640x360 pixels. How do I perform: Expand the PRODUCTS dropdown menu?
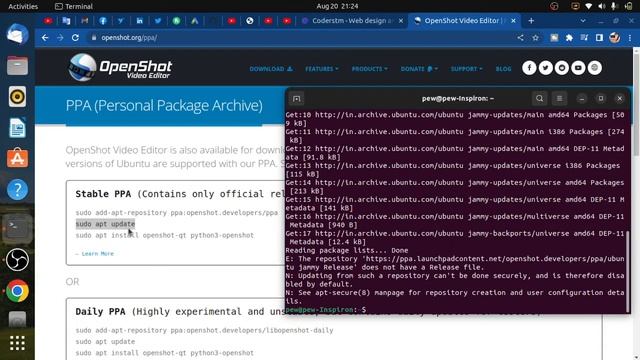369,69
